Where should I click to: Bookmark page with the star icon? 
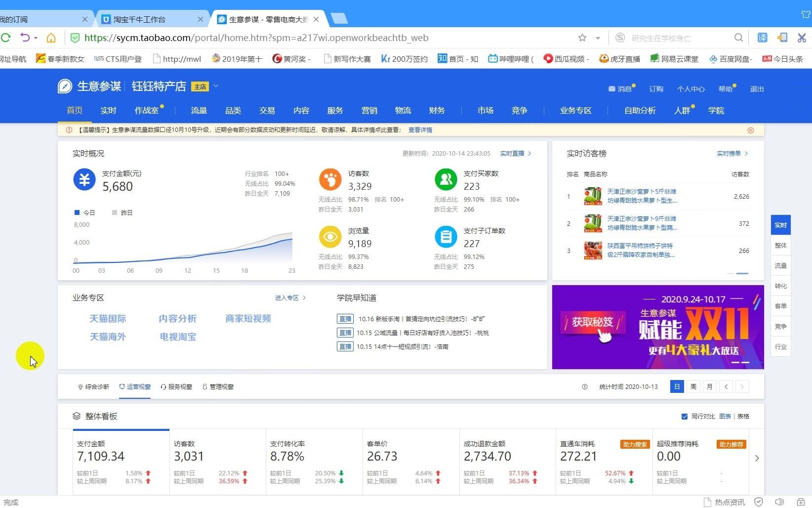pyautogui.click(x=582, y=38)
